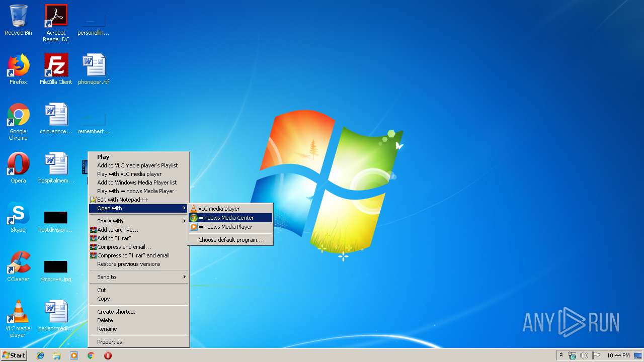Select the Acrobat Reader DC shortcut
The width and height of the screenshot is (644, 362).
tap(56, 23)
